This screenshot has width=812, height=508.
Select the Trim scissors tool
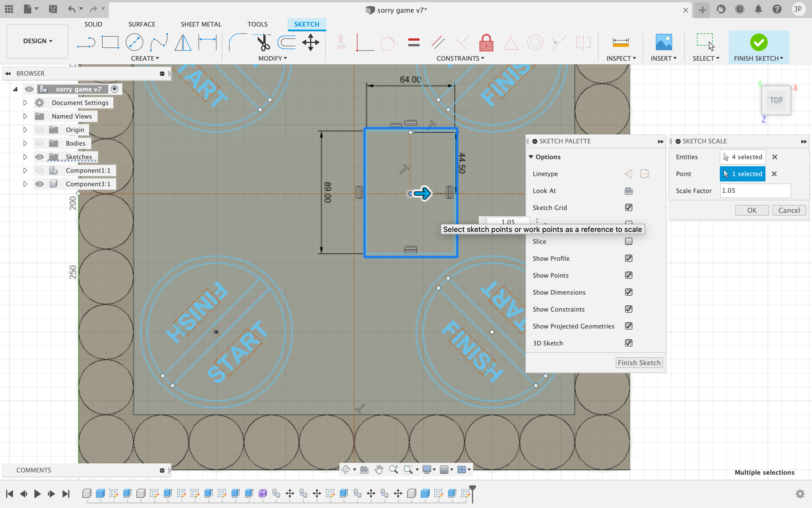[262, 43]
